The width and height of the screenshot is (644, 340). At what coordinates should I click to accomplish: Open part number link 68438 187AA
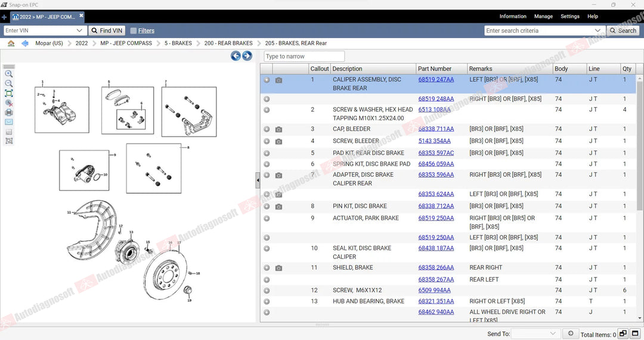click(x=436, y=248)
